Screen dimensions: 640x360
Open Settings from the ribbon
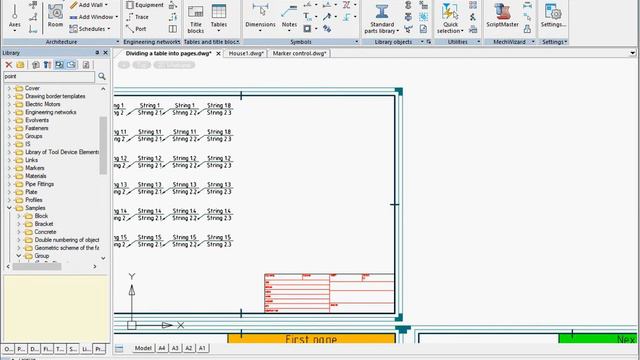(553, 16)
